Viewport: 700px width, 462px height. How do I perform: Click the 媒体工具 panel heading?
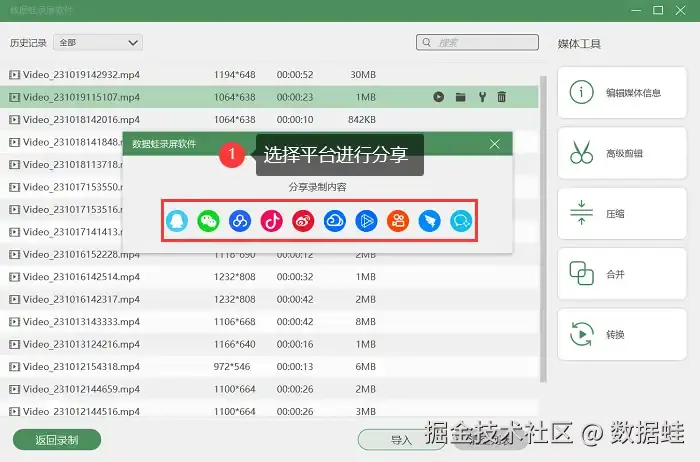click(x=579, y=44)
